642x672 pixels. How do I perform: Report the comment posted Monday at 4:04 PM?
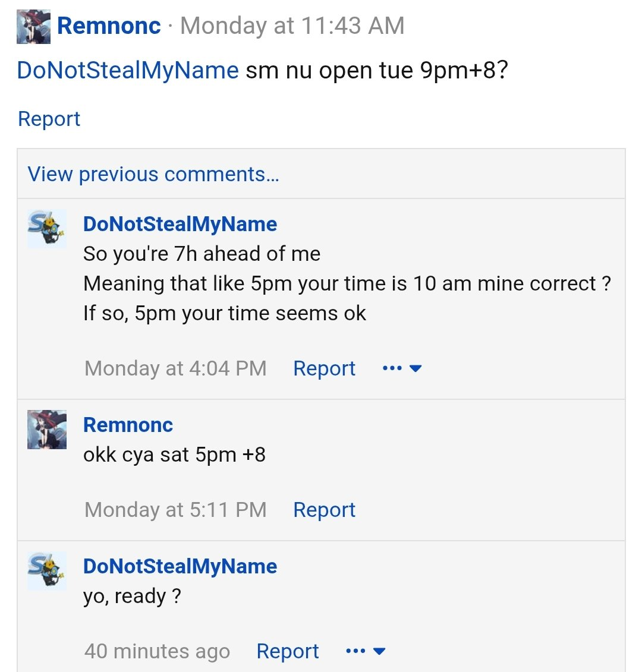(x=324, y=368)
